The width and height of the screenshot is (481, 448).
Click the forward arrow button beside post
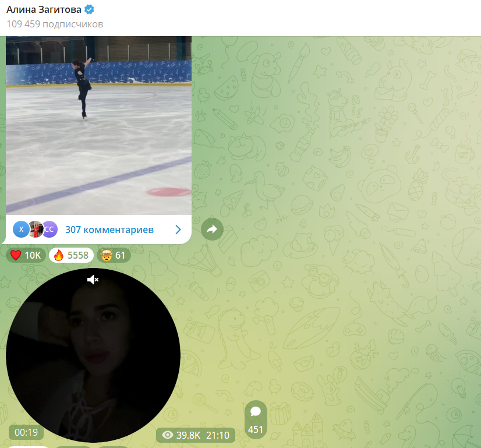tap(212, 230)
